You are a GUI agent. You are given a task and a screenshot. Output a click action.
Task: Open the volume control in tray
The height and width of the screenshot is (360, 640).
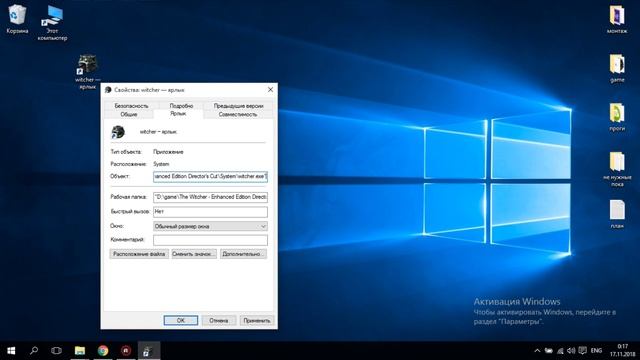[571, 351]
